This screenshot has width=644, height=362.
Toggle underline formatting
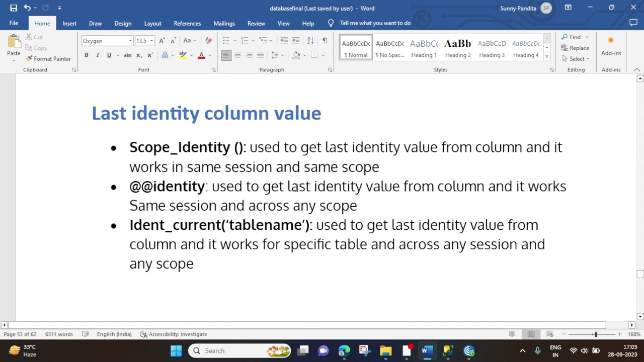(109, 55)
